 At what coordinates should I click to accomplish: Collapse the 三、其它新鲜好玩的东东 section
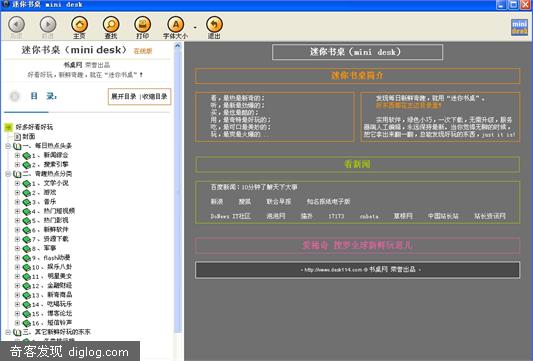(x=8, y=332)
